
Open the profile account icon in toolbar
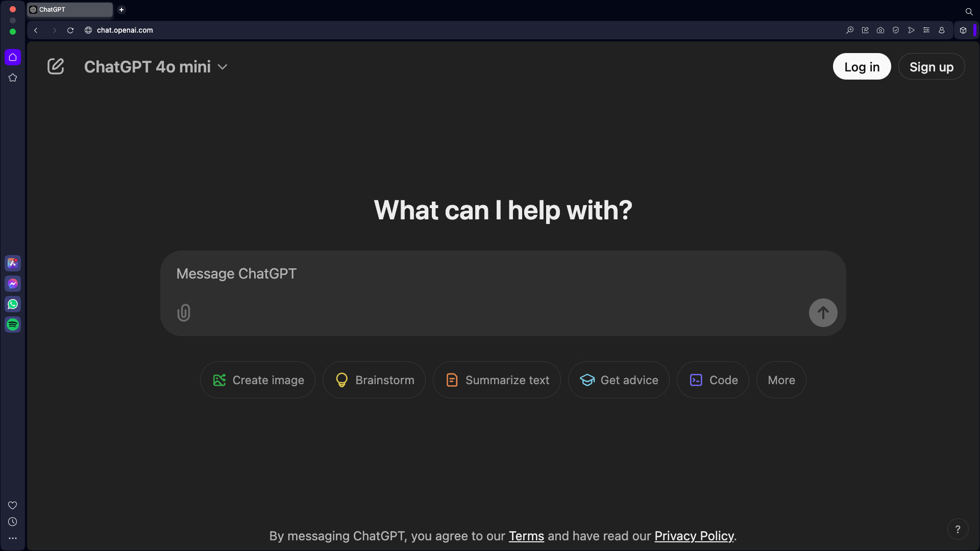[x=942, y=30]
